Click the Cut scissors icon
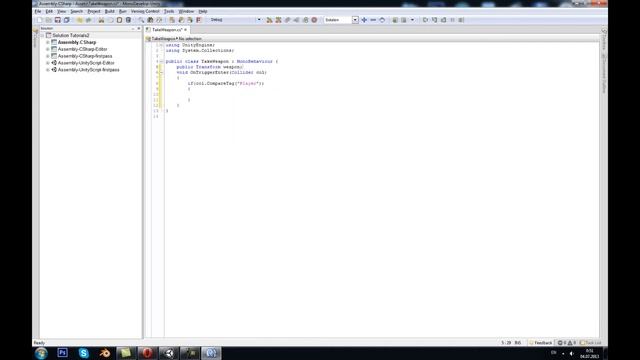 [101, 20]
